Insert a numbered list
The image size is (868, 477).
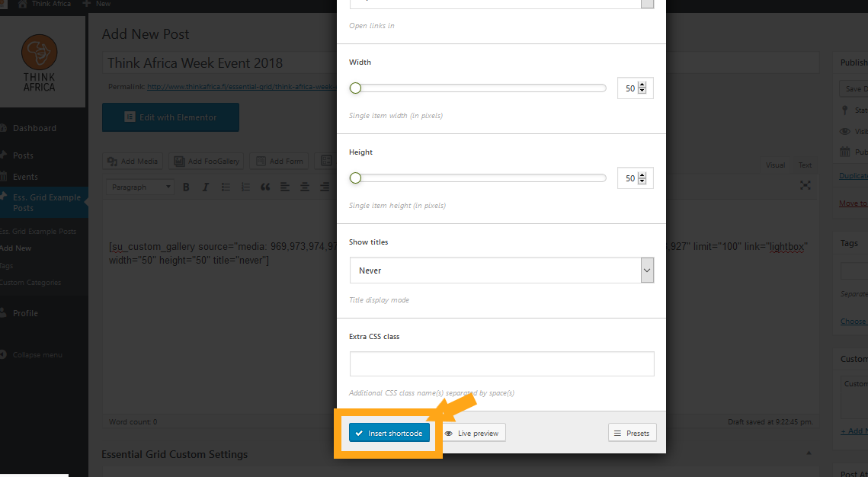(x=245, y=187)
